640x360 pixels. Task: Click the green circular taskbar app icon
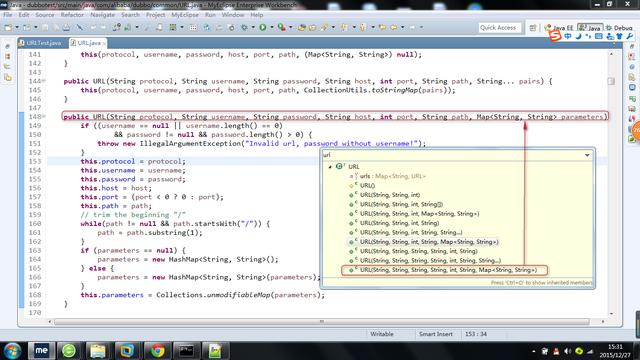point(69,351)
